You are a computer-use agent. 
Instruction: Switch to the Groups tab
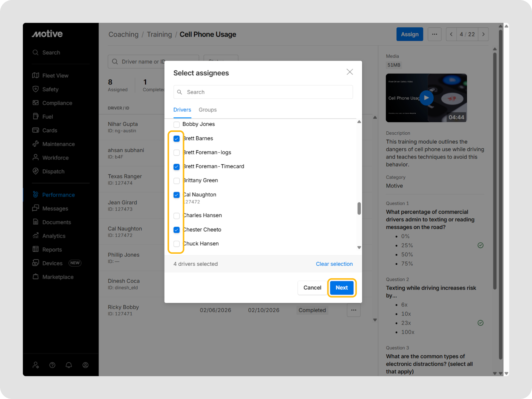click(x=207, y=110)
